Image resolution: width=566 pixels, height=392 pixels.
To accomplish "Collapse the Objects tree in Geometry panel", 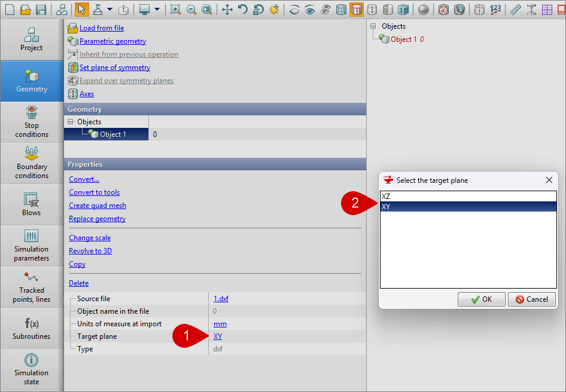I will click(x=71, y=122).
